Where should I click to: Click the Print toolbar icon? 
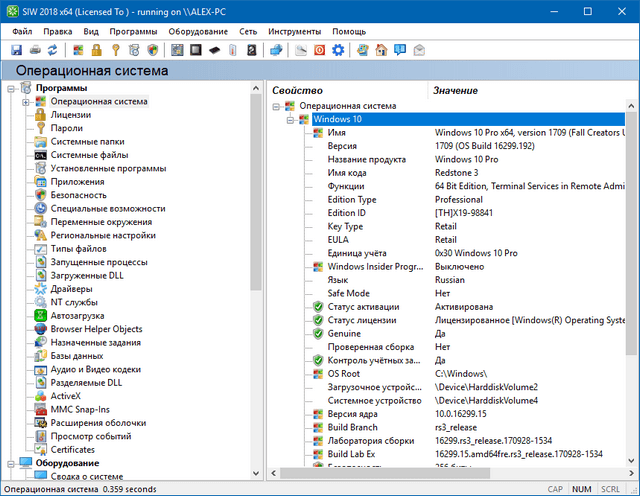[x=36, y=49]
